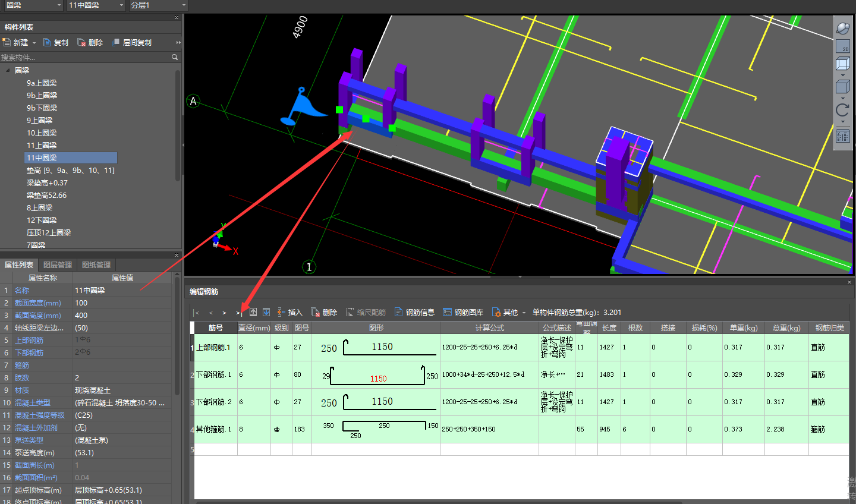Click the 截面宽度 property value 100
Viewport: 856px width, 504px height.
coord(122,303)
